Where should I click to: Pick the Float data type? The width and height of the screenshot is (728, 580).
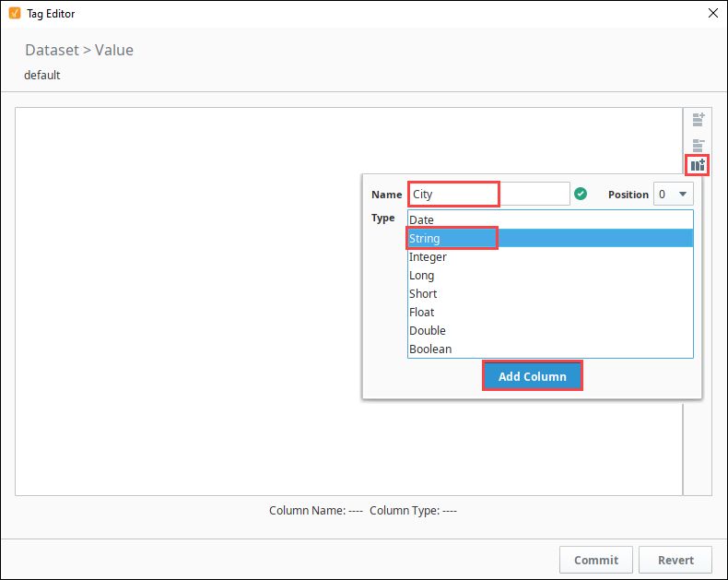click(550, 312)
